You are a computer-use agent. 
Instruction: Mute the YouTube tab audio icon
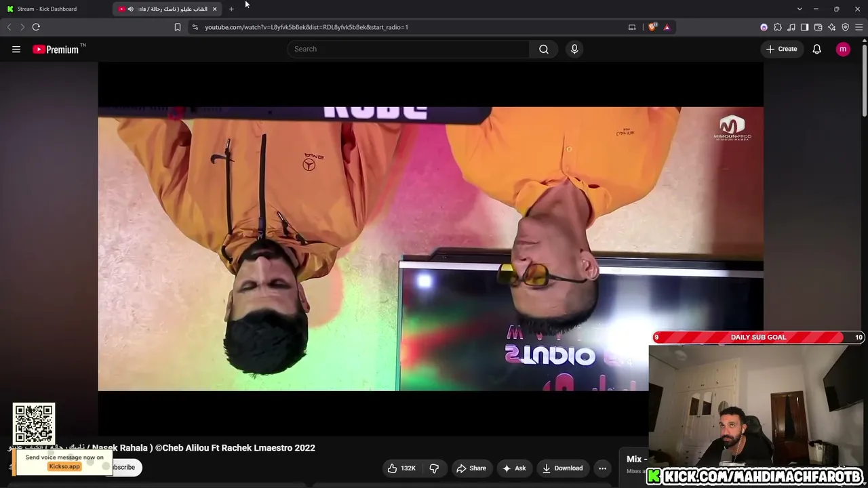click(x=130, y=9)
